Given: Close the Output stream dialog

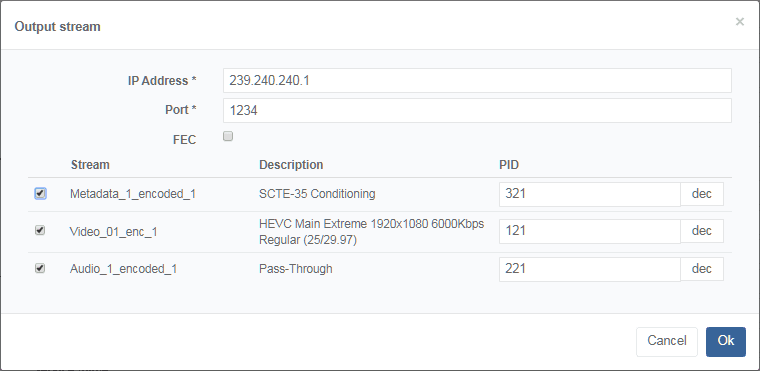Looking at the screenshot, I should pyautogui.click(x=739, y=21).
